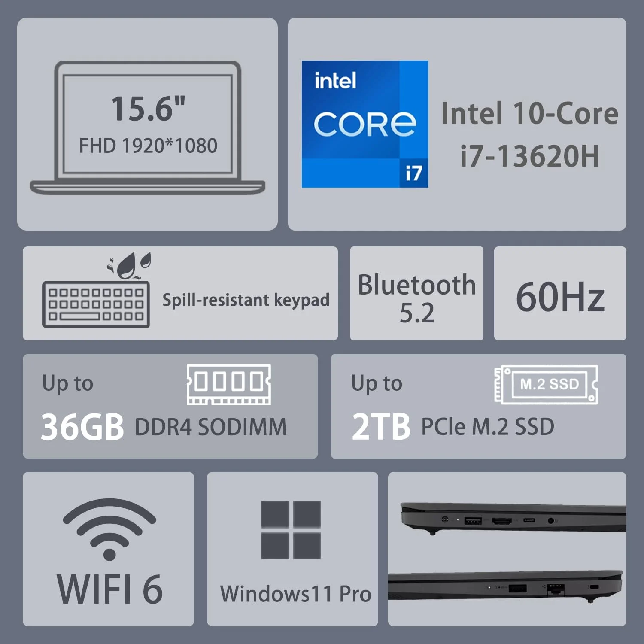The width and height of the screenshot is (644, 644).
Task: Click the RAM memory stick icon
Action: coord(229,384)
